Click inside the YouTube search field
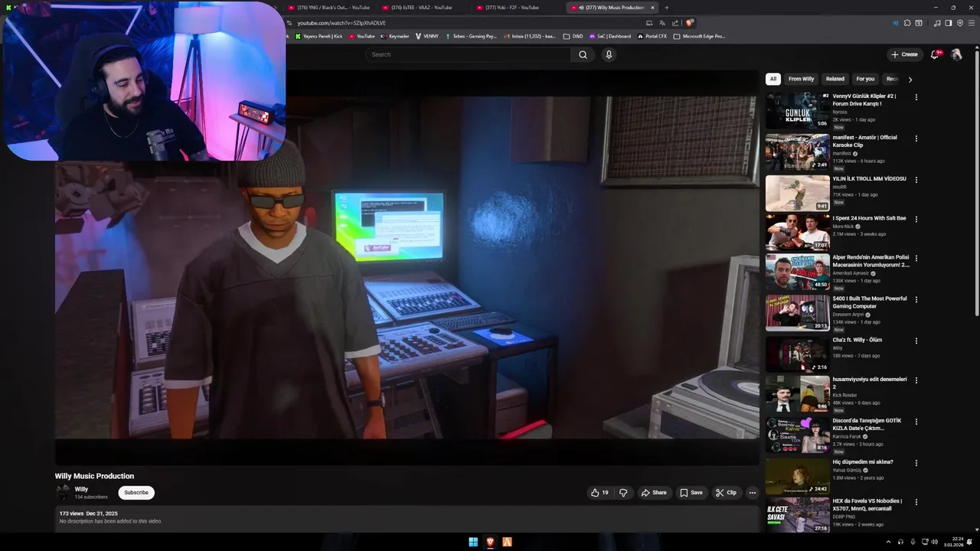 tap(468, 54)
